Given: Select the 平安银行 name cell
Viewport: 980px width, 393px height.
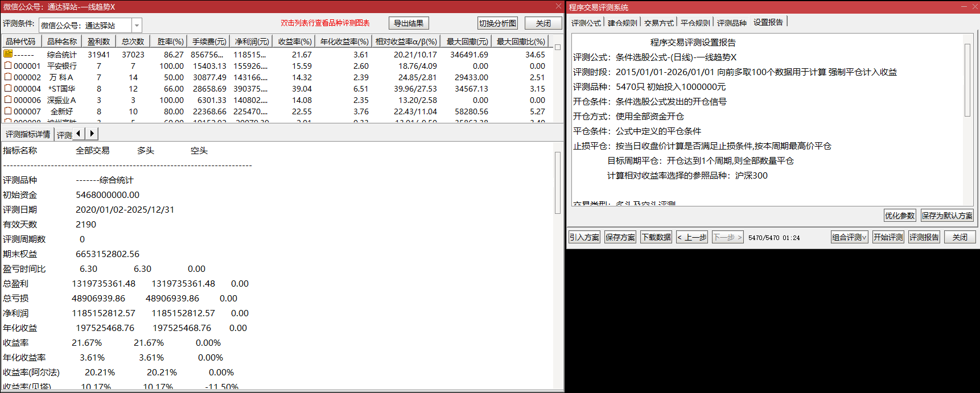Looking at the screenshot, I should 61,66.
